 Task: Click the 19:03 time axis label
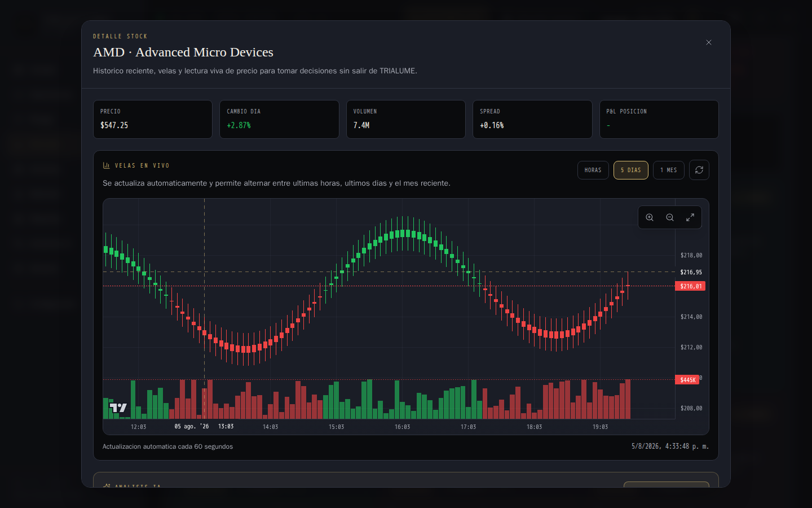pyautogui.click(x=601, y=427)
